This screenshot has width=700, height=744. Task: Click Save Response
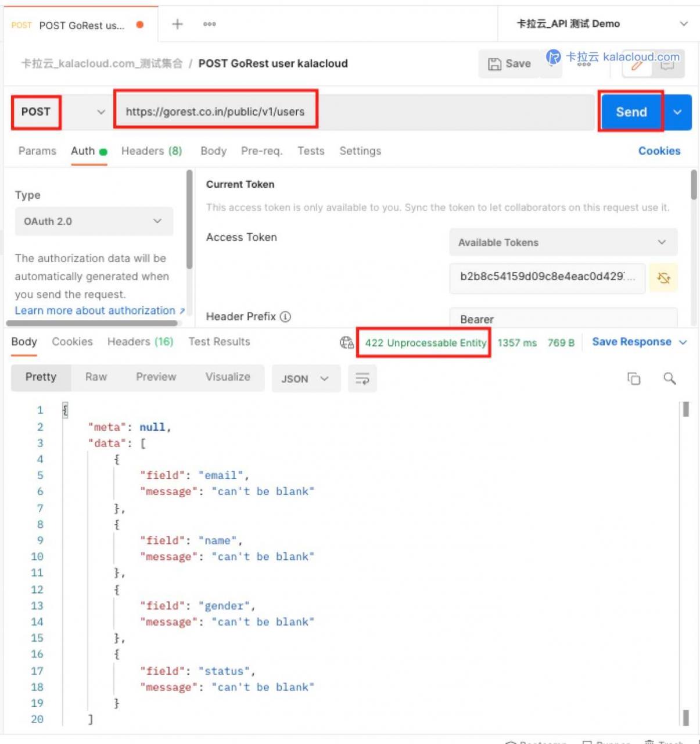point(631,342)
